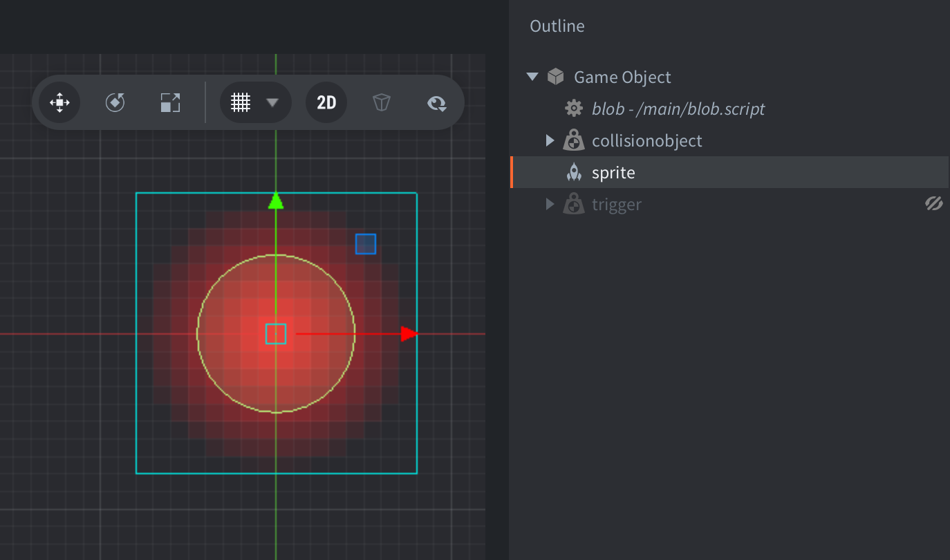
Task: Click the blue XY plane manipulator square
Action: [366, 244]
